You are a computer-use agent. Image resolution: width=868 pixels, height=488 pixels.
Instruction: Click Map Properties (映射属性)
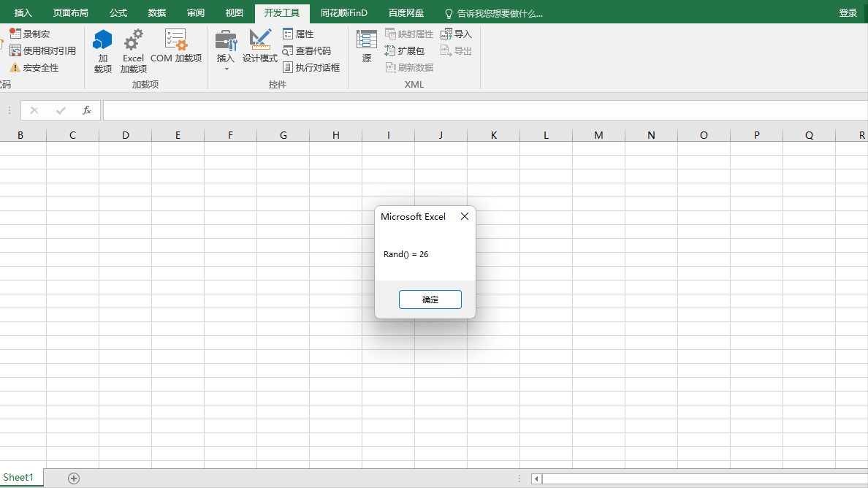pos(409,34)
